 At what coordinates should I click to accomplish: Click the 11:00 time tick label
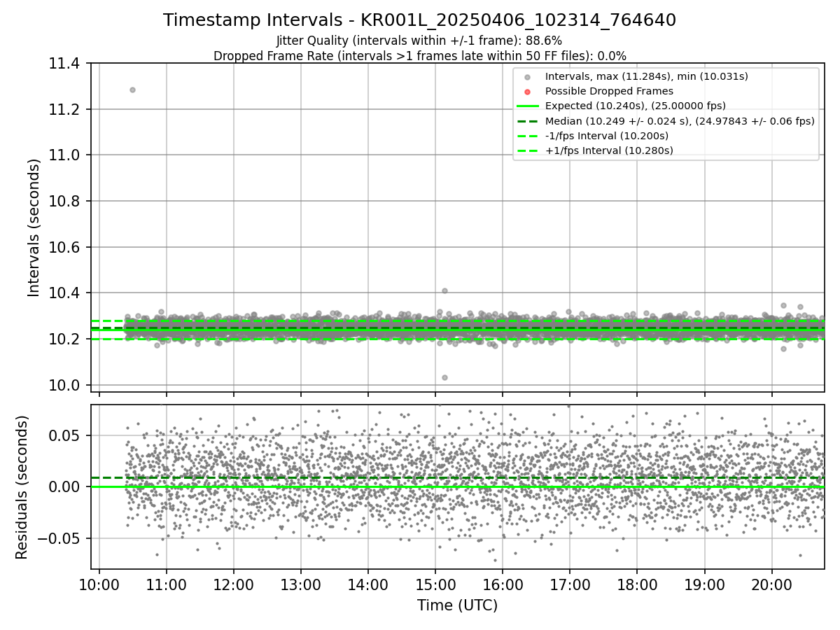coord(167,584)
